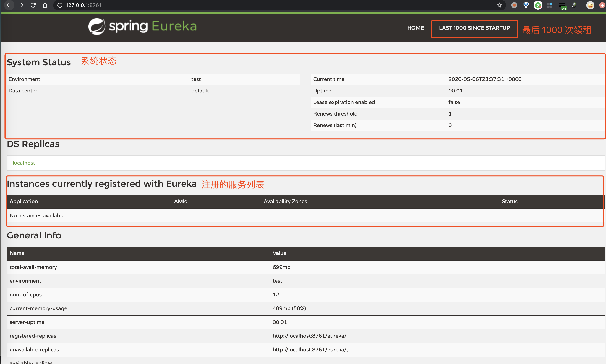Click the orange screen recorder extension icon

[514, 5]
